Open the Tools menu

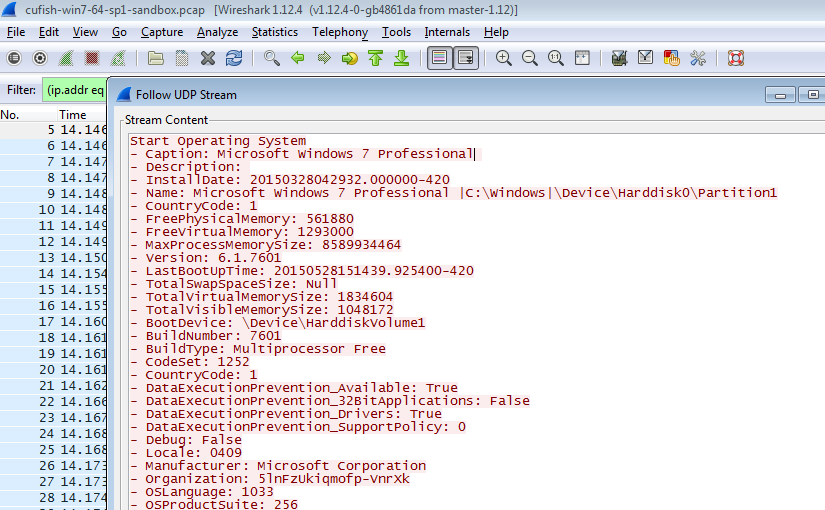coord(396,32)
